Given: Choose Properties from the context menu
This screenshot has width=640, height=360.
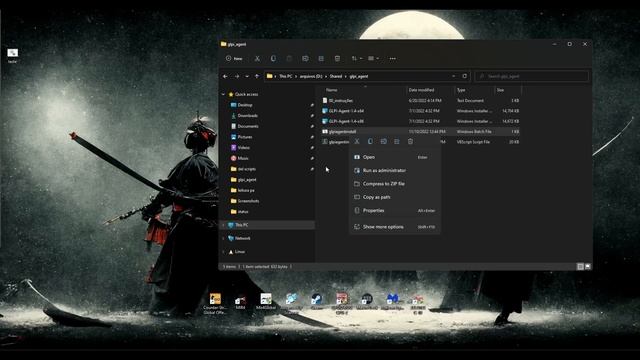Looking at the screenshot, I should 395,211.
